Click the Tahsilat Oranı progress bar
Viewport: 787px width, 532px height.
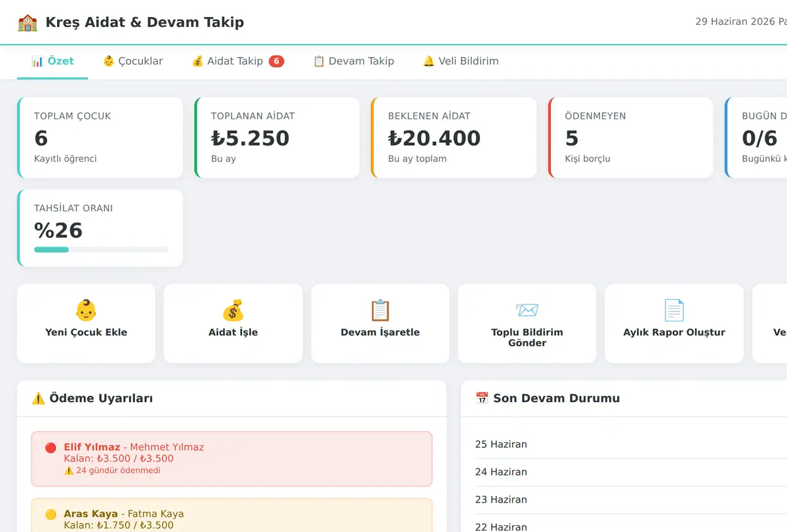point(102,250)
